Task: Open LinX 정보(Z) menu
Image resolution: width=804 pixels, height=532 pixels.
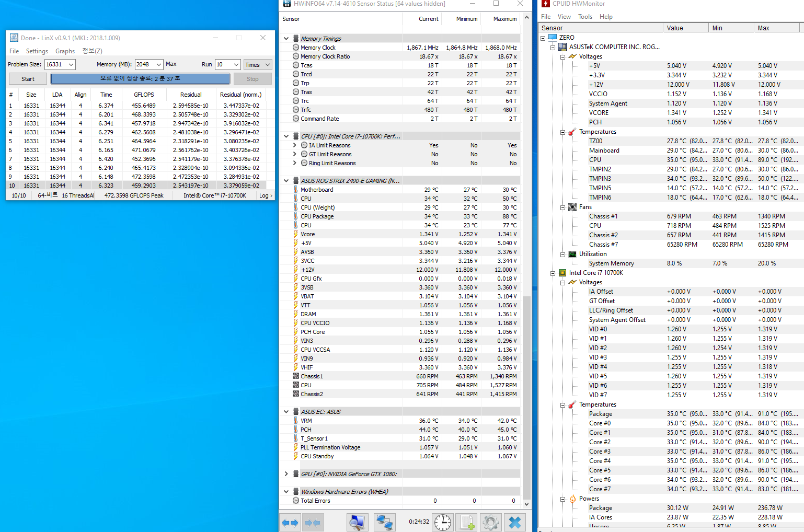Action: (x=92, y=51)
